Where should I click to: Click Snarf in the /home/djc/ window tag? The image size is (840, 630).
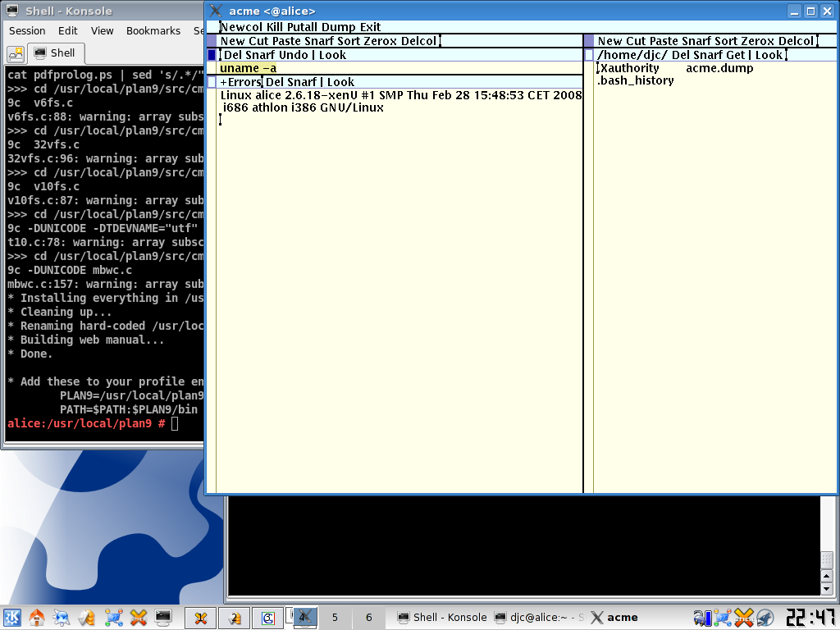(707, 55)
